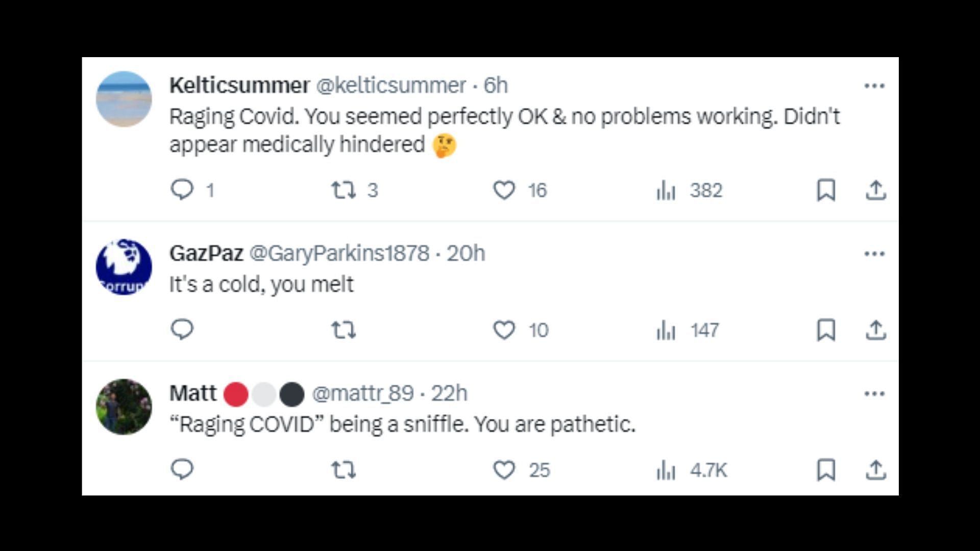This screenshot has width=980, height=551.
Task: Open @GaryParkins1878 profile handle
Action: [x=339, y=254]
